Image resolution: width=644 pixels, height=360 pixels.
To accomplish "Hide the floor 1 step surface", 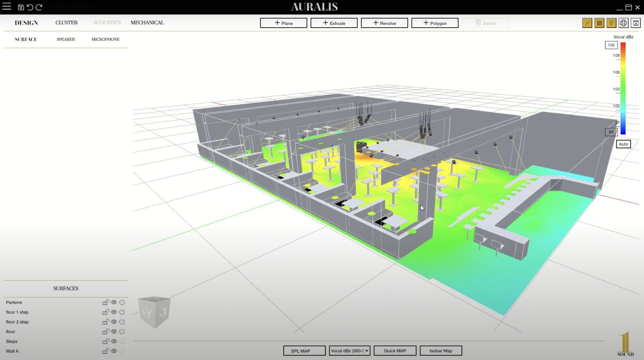I will pos(114,312).
